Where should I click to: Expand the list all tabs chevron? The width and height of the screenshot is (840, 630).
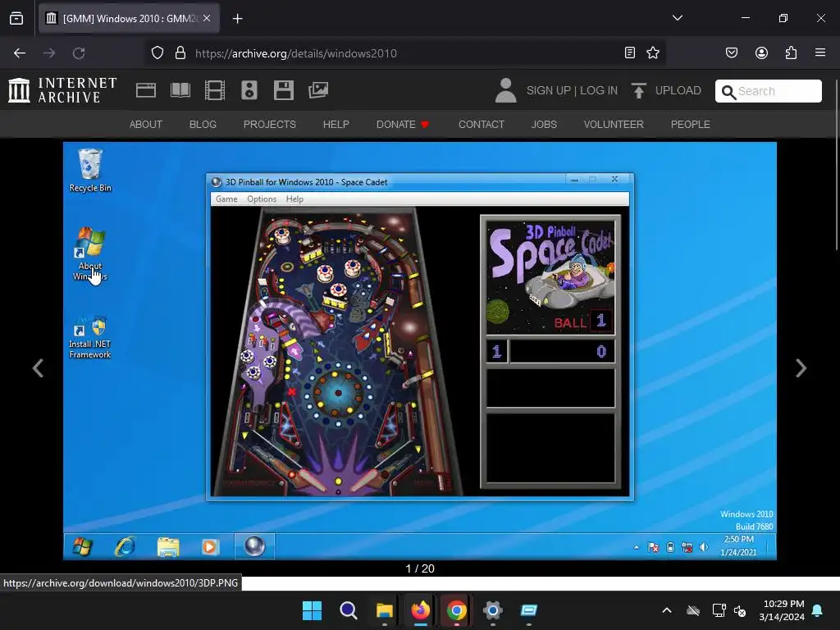pos(677,18)
